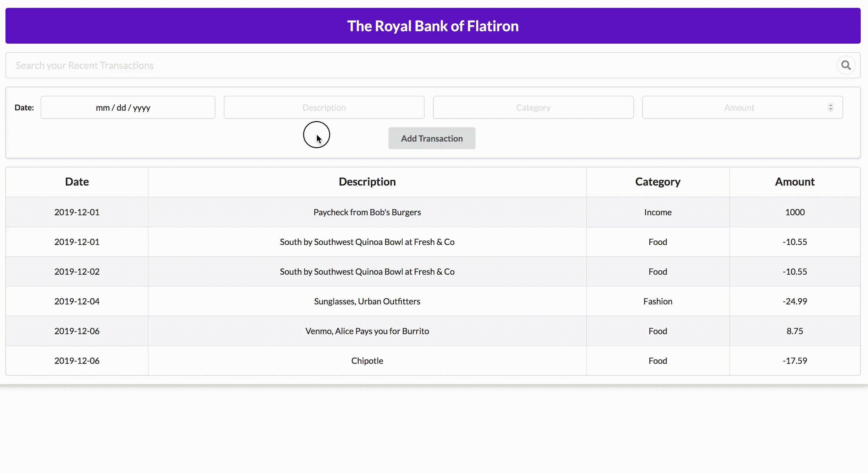Select the Chipotle transaction row
This screenshot has height=473, width=868.
pos(367,361)
